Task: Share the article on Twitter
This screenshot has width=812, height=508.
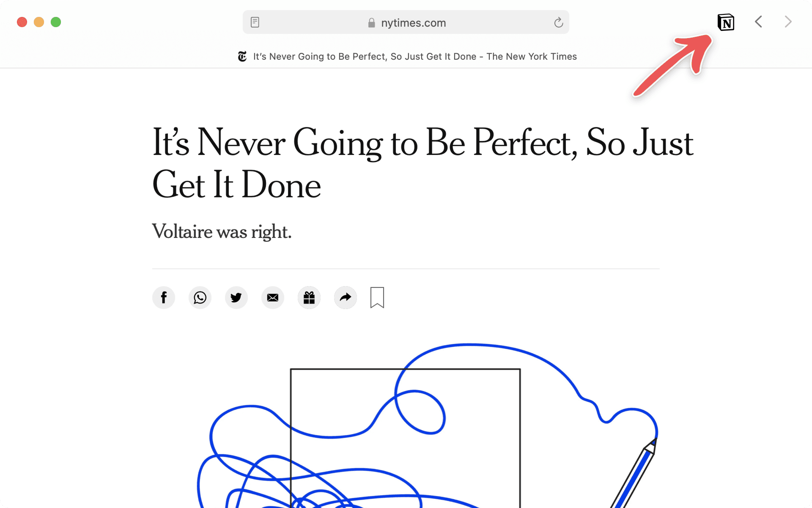Action: [x=236, y=298]
